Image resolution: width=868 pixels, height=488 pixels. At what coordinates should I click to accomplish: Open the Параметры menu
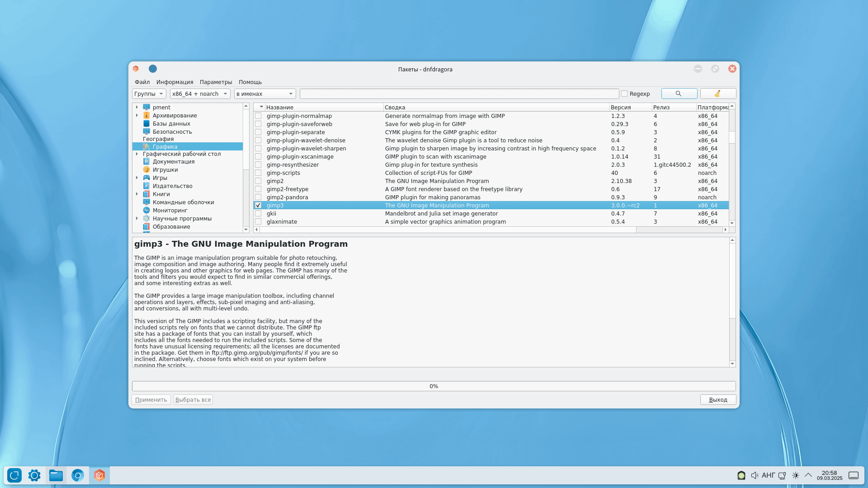[216, 82]
